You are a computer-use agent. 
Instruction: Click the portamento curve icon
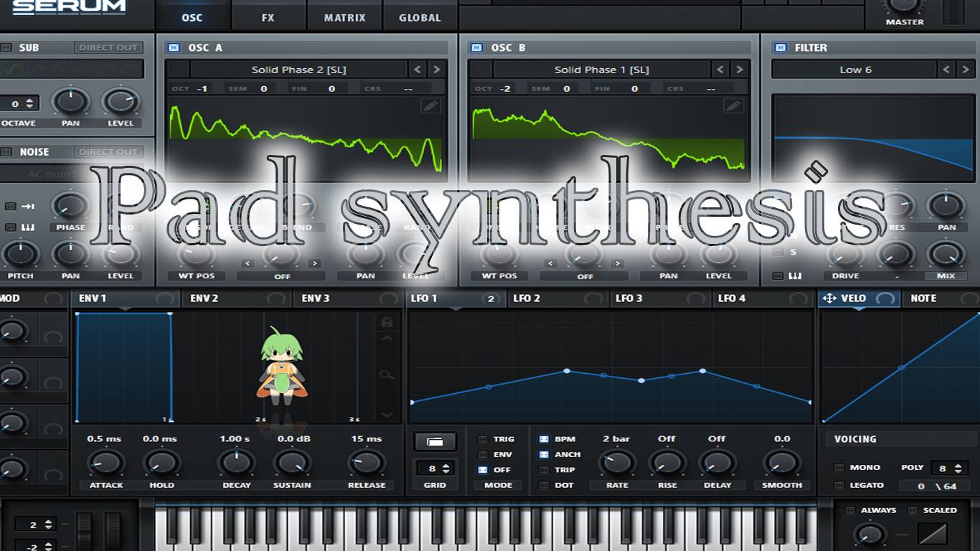tap(933, 534)
